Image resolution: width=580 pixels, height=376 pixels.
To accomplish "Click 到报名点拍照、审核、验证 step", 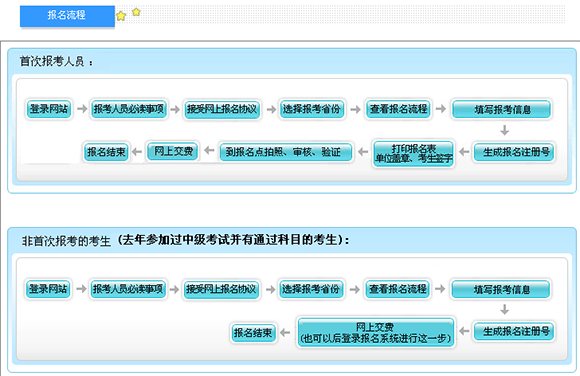I will pos(286,152).
